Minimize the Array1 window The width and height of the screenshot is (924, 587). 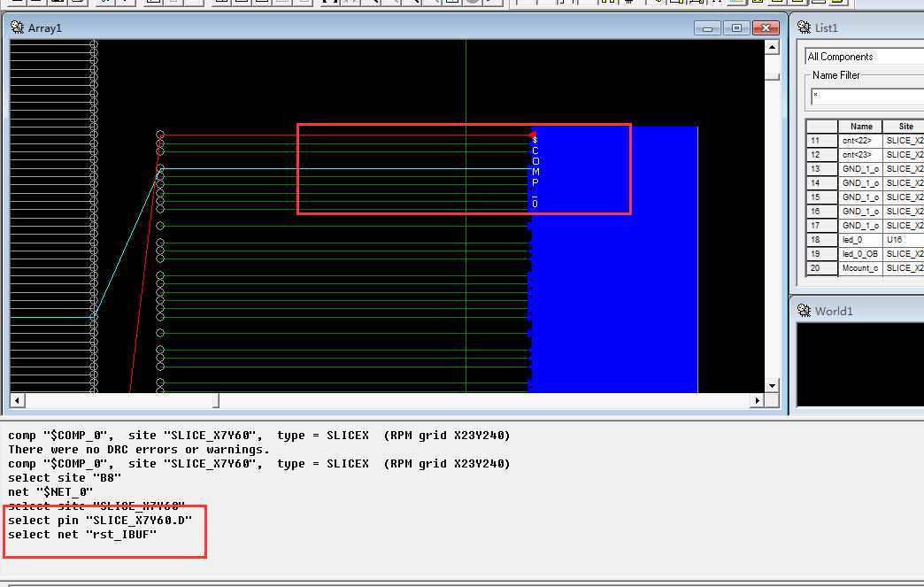point(707,27)
